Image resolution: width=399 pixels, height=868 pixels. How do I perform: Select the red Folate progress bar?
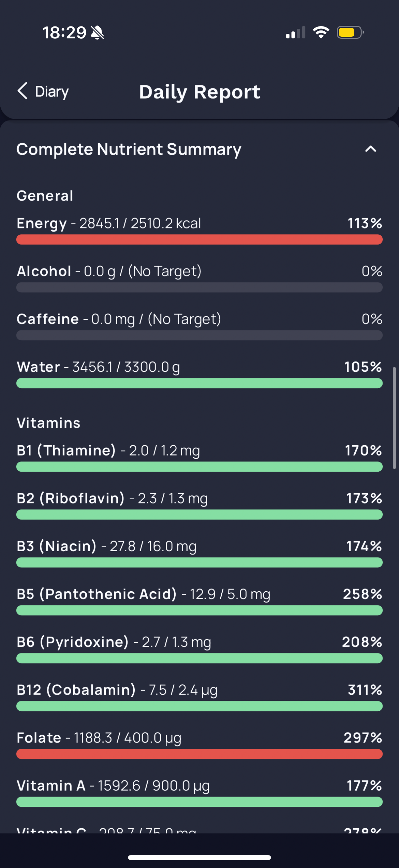pos(199,754)
